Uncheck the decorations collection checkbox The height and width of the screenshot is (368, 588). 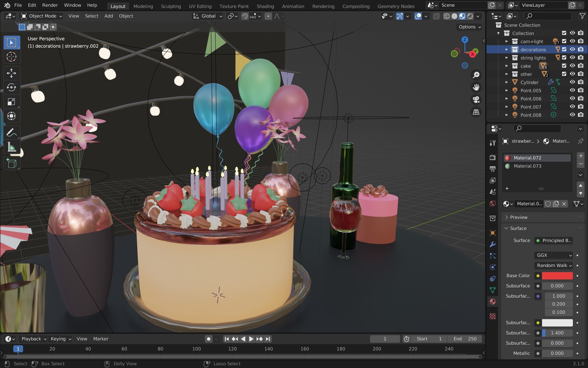(x=564, y=49)
